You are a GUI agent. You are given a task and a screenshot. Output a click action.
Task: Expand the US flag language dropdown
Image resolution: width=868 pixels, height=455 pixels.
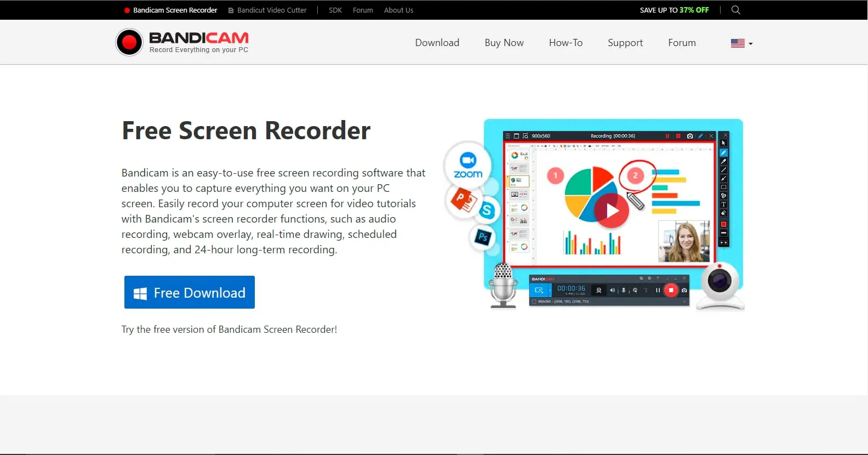click(x=741, y=43)
